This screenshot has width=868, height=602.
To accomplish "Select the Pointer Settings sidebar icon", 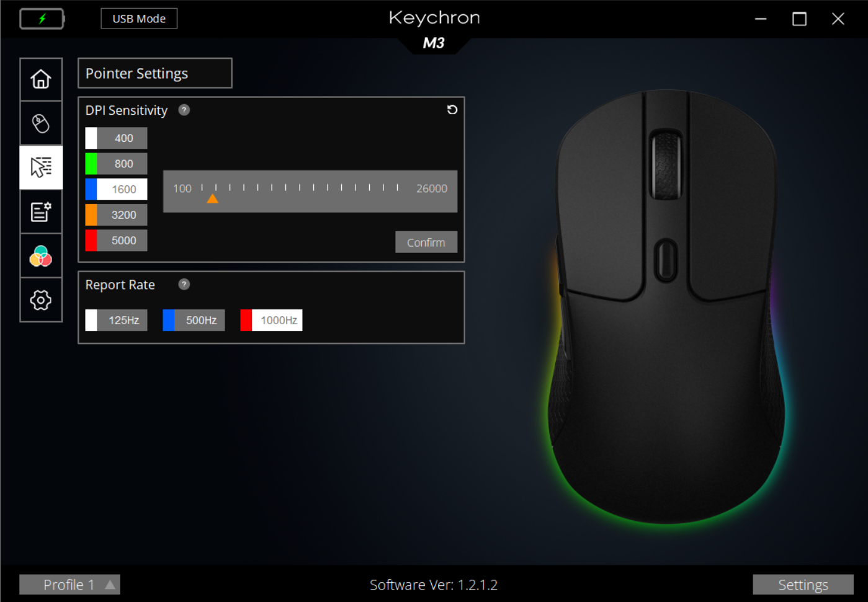I will [x=41, y=167].
